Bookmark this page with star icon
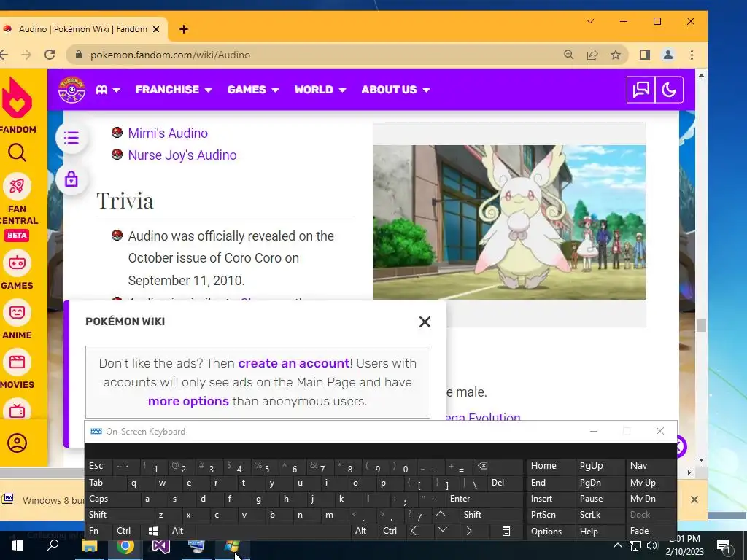 [616, 55]
